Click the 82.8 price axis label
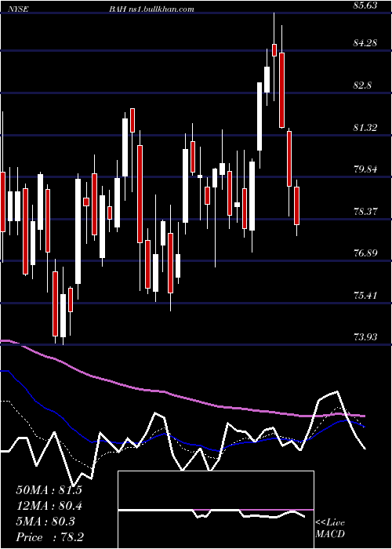 [x=363, y=85]
